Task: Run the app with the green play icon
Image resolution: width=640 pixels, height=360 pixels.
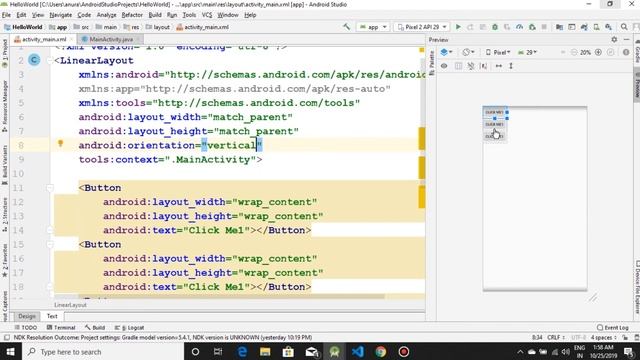Action: (458, 27)
